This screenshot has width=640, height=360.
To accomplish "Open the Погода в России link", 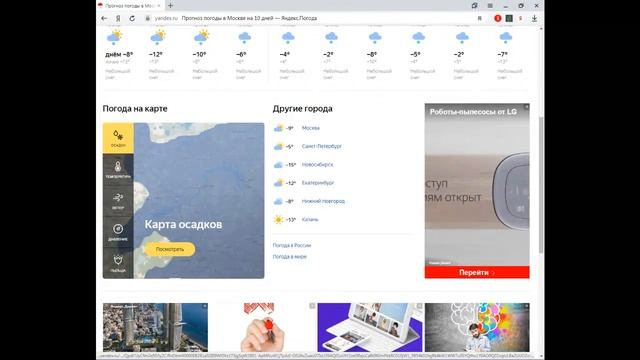I will [291, 245].
